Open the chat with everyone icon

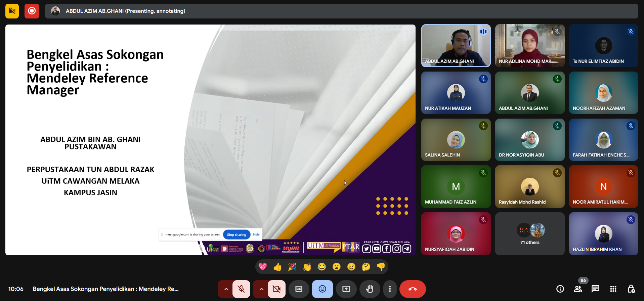coord(596,289)
